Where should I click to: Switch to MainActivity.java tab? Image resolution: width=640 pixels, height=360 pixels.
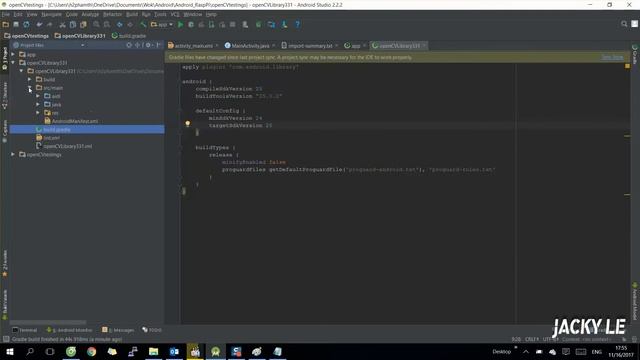click(x=250, y=46)
